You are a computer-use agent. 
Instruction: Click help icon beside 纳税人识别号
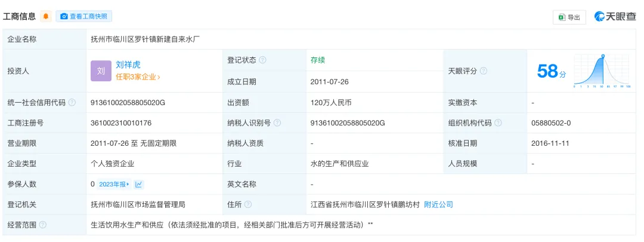tap(277, 123)
